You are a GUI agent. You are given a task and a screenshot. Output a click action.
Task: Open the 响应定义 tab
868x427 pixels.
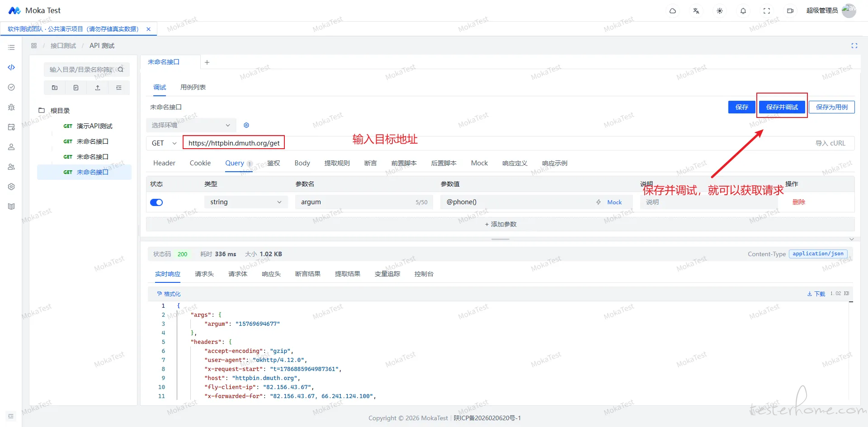click(x=515, y=163)
